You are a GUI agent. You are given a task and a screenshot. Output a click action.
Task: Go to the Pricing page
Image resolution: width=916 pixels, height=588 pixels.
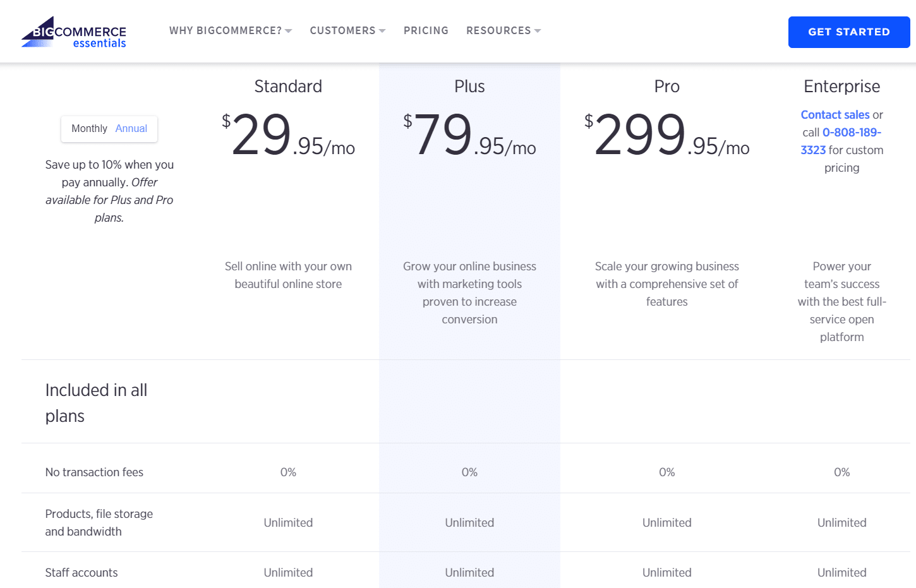coord(426,30)
